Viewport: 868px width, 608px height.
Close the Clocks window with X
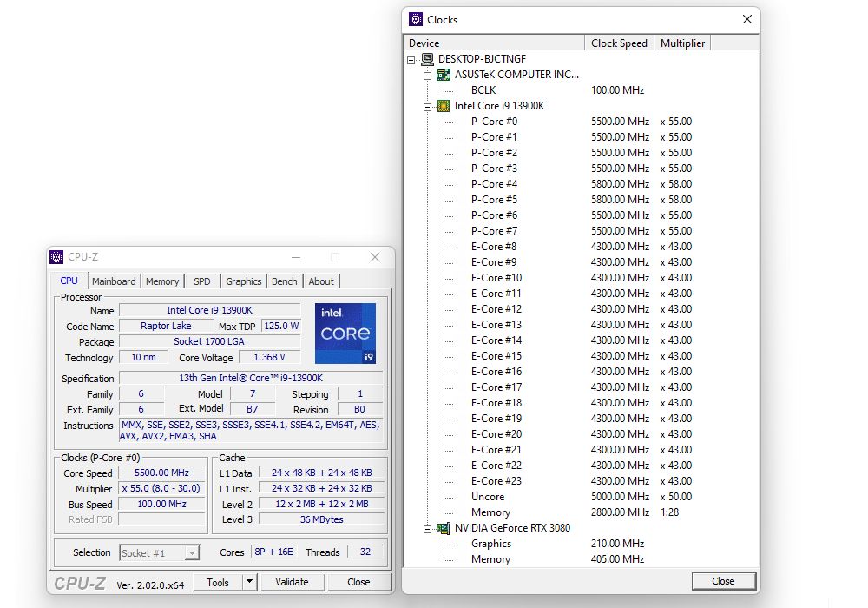pyautogui.click(x=746, y=19)
